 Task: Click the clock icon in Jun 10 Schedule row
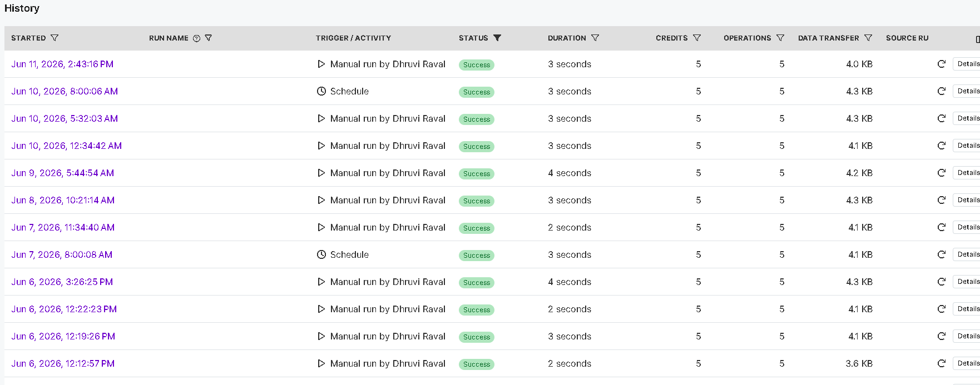point(321,91)
